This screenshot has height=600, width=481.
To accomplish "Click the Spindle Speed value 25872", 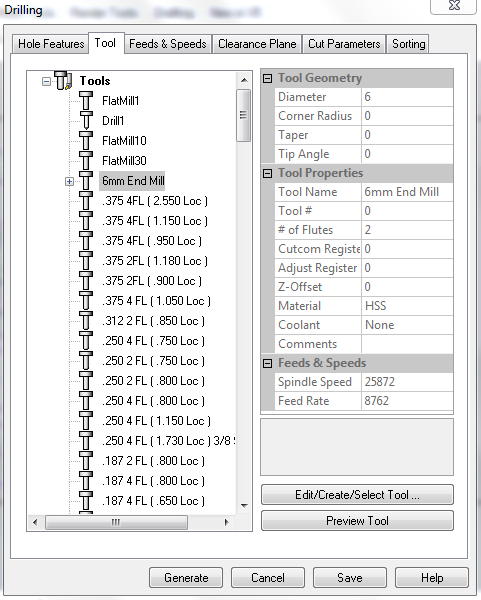I will point(407,382).
